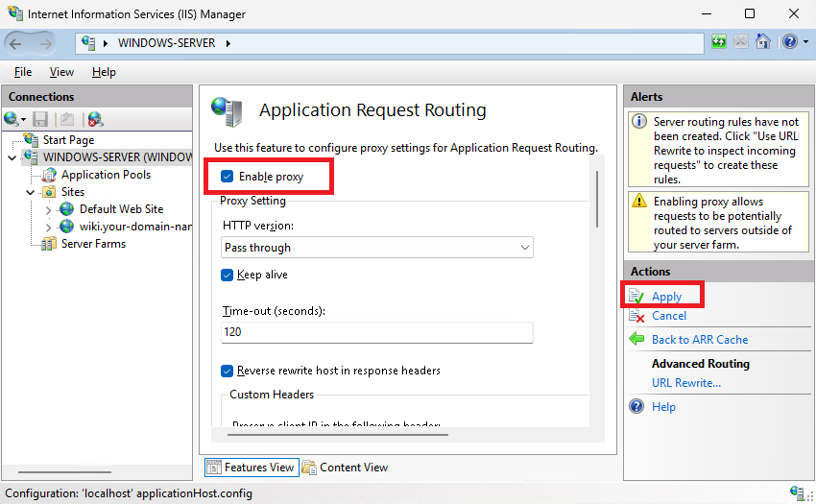Viewport: 816px width, 504px height.
Task: Switch to Features View tab
Action: pyautogui.click(x=252, y=468)
